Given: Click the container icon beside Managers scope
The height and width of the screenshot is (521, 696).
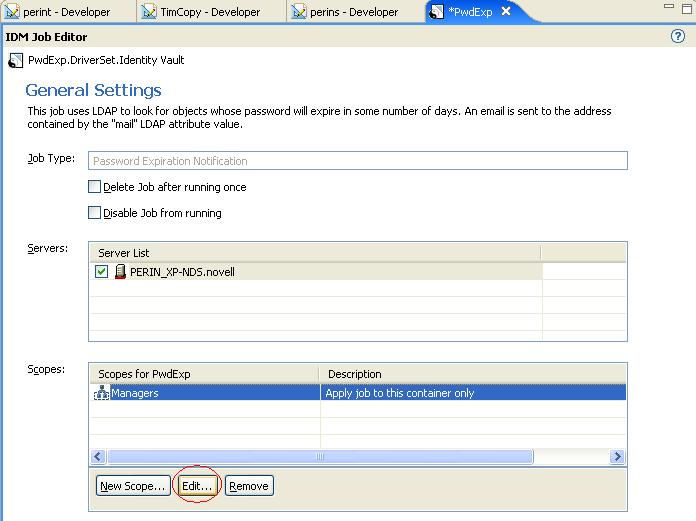Looking at the screenshot, I should pos(102,393).
